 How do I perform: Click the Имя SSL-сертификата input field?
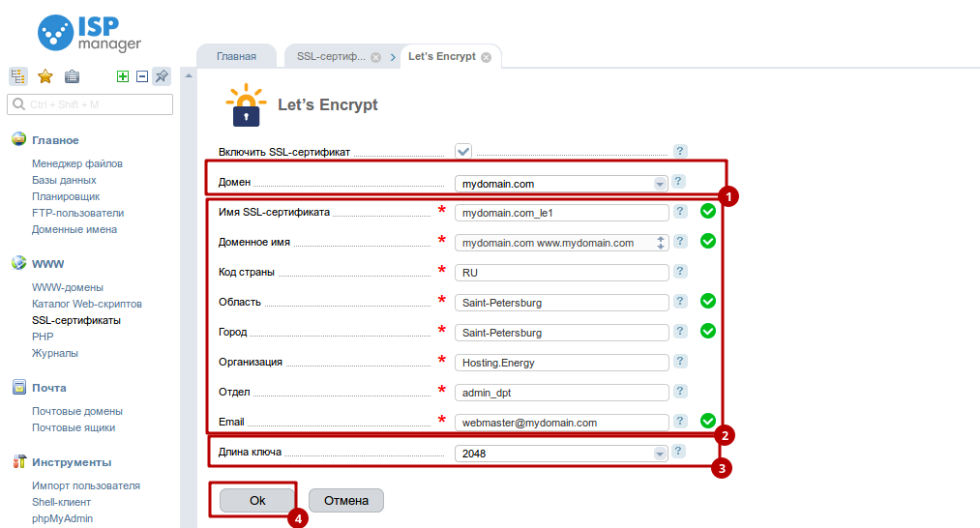click(562, 213)
